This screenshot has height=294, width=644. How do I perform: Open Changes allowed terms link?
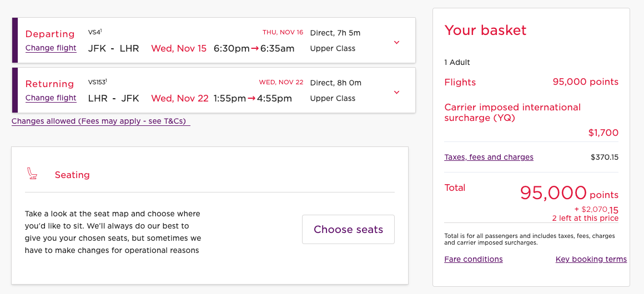point(101,121)
